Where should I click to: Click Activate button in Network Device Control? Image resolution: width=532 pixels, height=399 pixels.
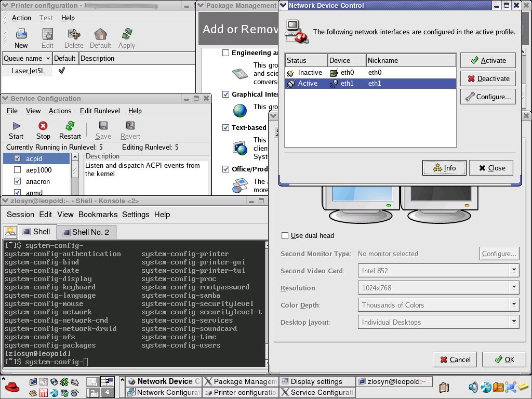[488, 60]
